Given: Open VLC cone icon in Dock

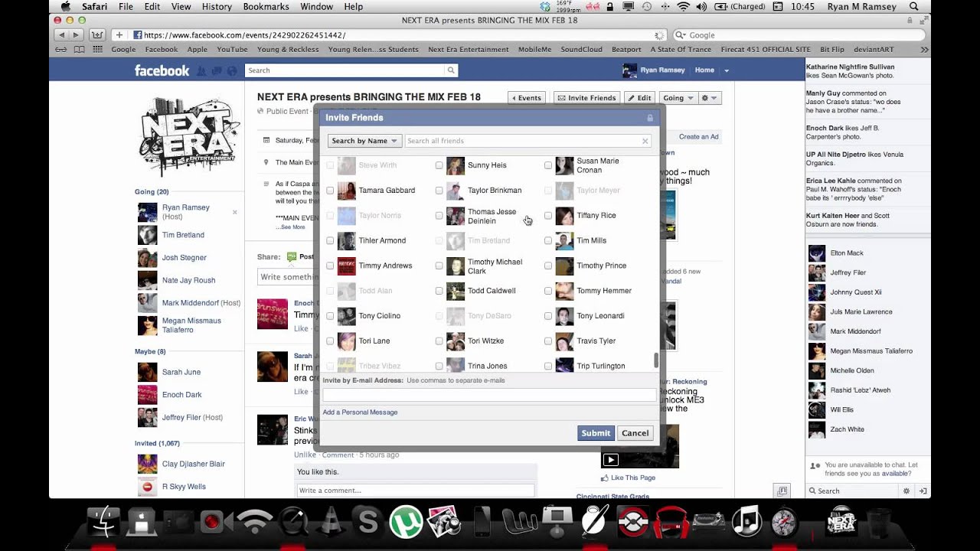Looking at the screenshot, I should coord(330,523).
